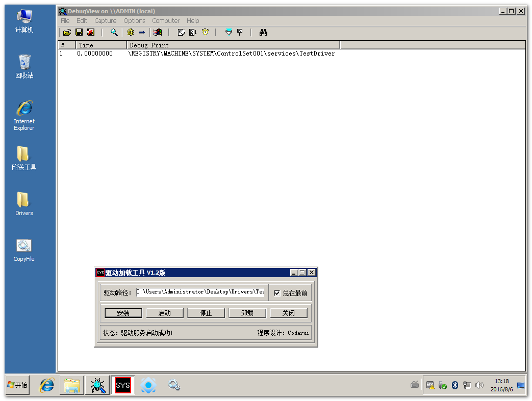Click the VMware Tools warning tray icon

[x=430, y=385]
